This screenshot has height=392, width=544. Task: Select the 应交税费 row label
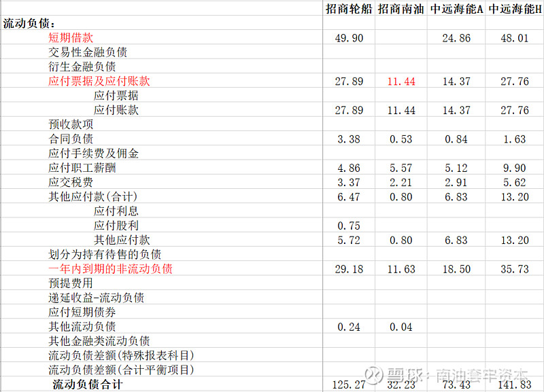(x=71, y=182)
